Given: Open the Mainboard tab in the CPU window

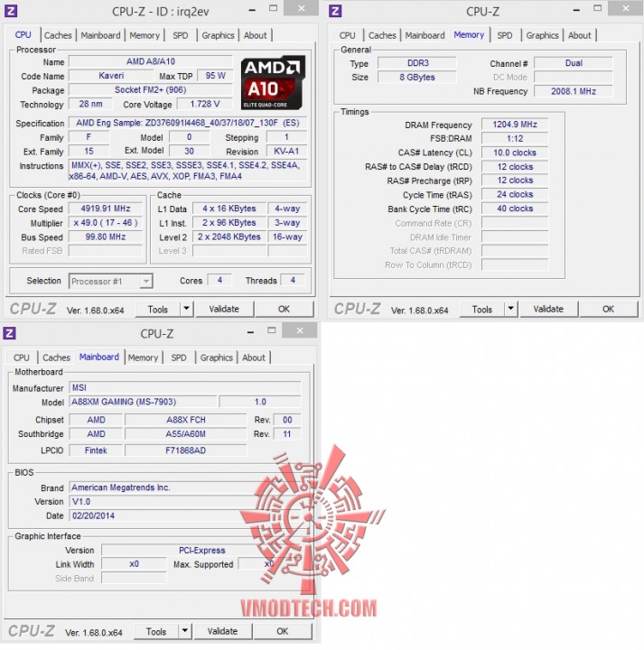Looking at the screenshot, I should click(x=100, y=35).
